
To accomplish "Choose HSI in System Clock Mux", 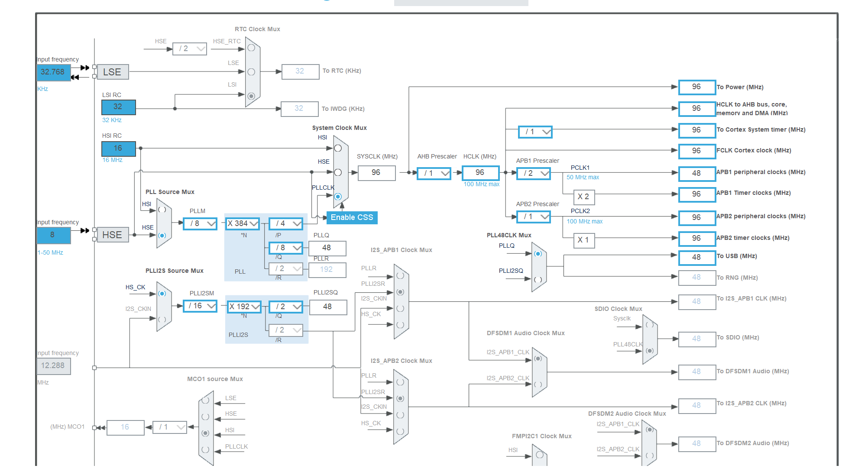I will pyautogui.click(x=338, y=148).
